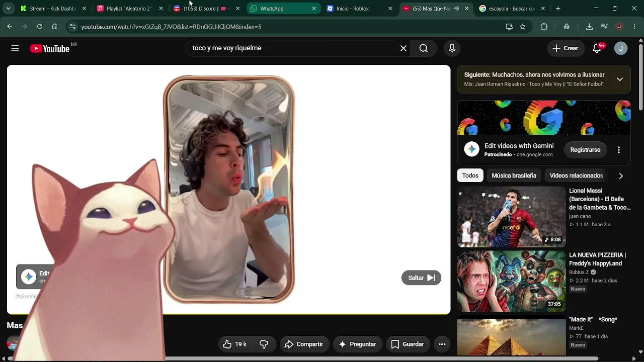The height and width of the screenshot is (362, 644).
Task: Click the browser address bar URL
Action: pos(171,27)
